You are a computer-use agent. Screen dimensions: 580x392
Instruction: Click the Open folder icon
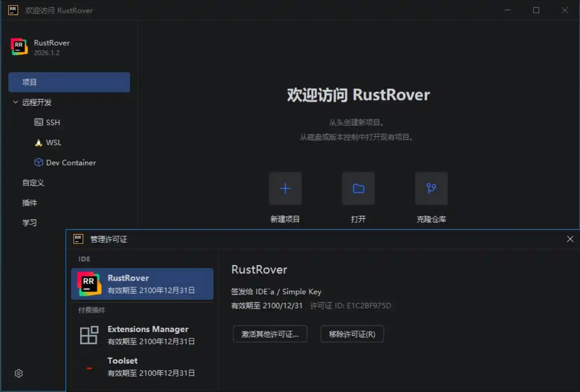[x=358, y=188]
